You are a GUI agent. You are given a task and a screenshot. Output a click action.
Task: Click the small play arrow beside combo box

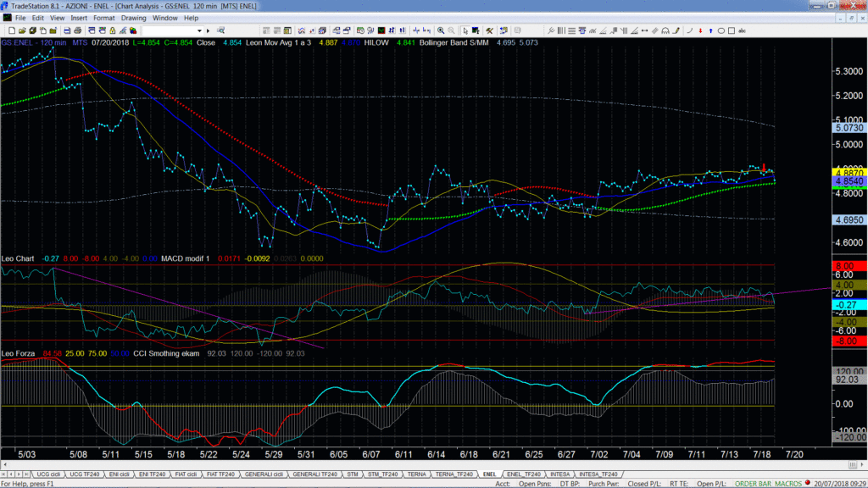[209, 30]
